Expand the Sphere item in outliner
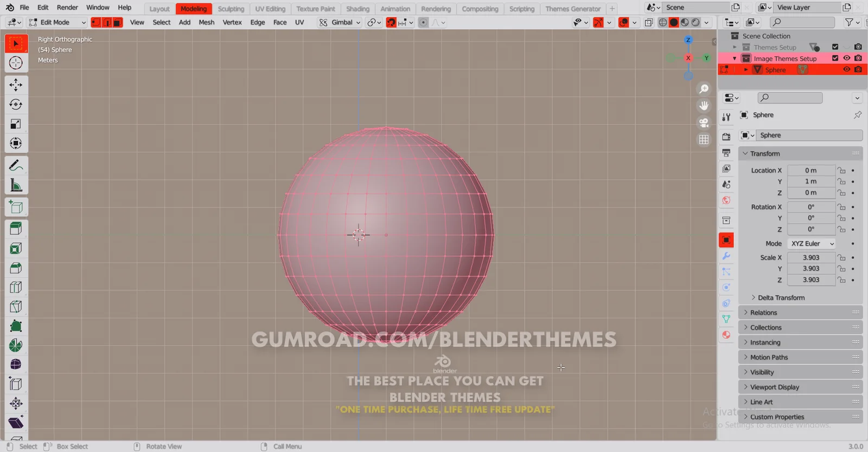The width and height of the screenshot is (868, 452). click(746, 70)
